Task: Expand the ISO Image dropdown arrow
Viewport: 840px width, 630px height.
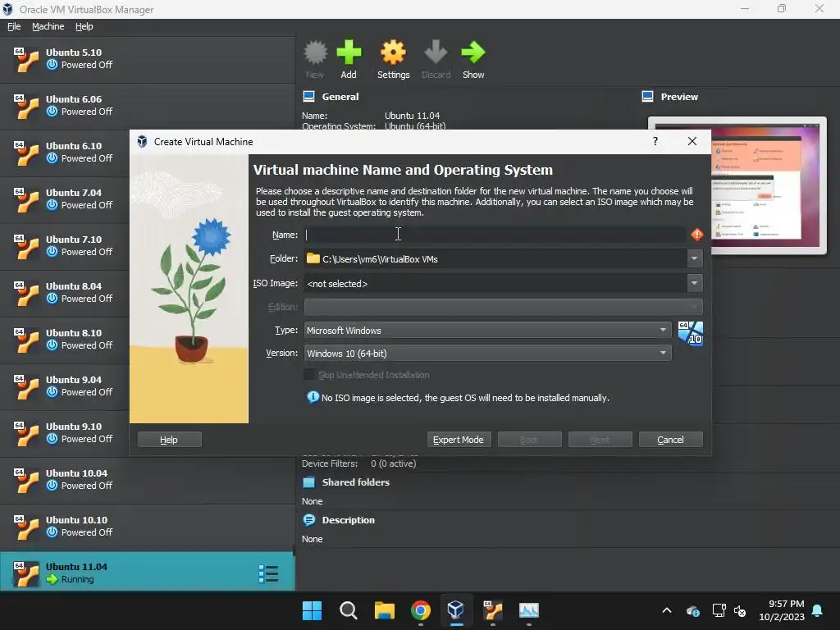Action: tap(694, 283)
